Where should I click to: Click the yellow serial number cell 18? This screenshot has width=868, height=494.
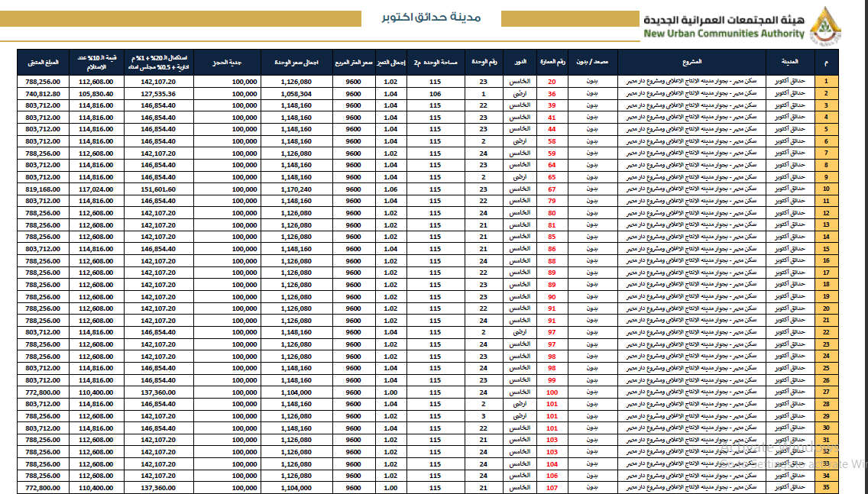(827, 285)
